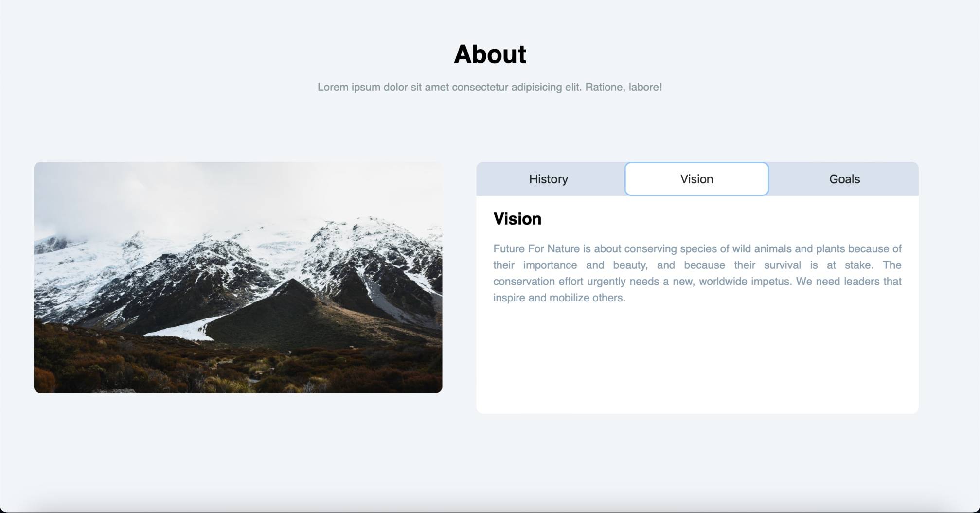
Task: Click the word 'stake.' in the paragraph
Action: pos(858,265)
